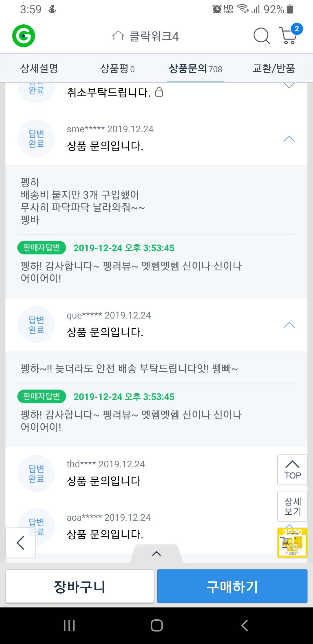Image resolution: width=313 pixels, height=644 pixels.
Task: Tap the blue 구매하기 button
Action: [232, 586]
